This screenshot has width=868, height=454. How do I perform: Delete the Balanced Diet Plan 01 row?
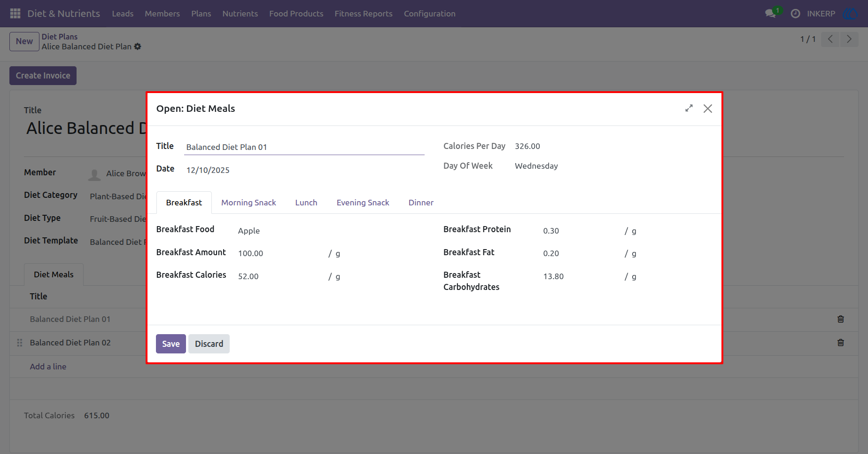click(x=841, y=319)
